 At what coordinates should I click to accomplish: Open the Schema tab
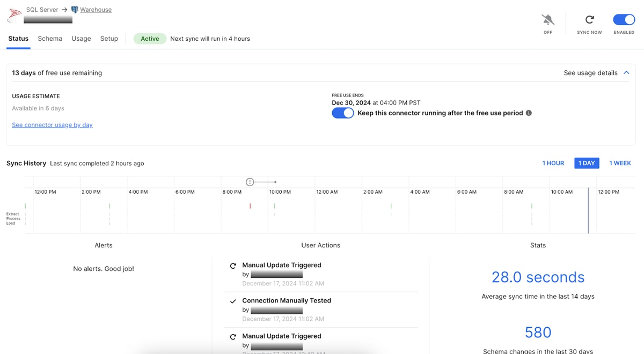[50, 39]
